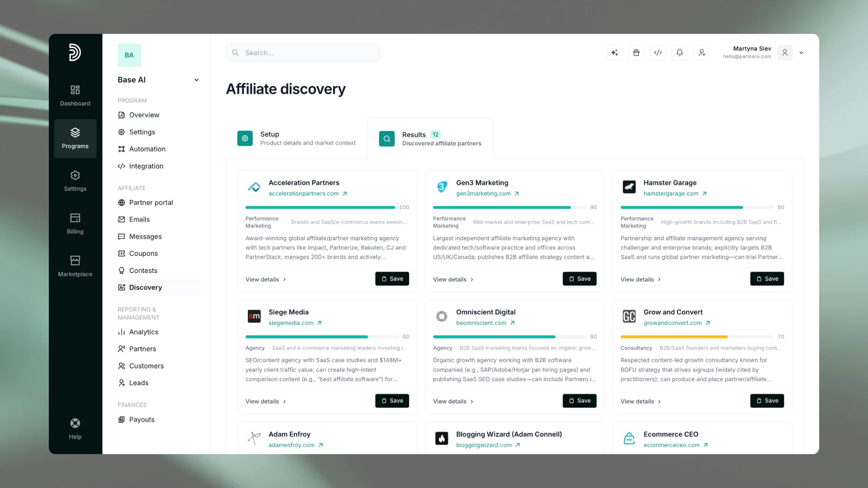
Task: Click the BA program badge
Action: [129, 55]
